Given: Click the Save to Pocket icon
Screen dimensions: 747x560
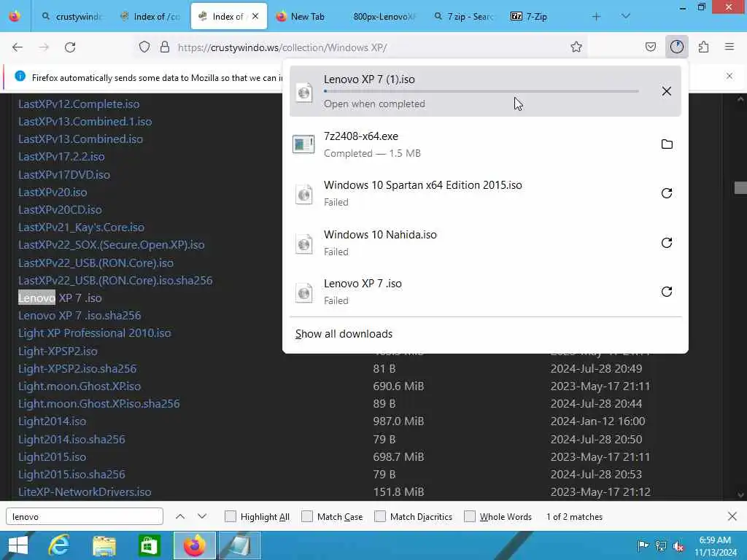Looking at the screenshot, I should pyautogui.click(x=650, y=47).
